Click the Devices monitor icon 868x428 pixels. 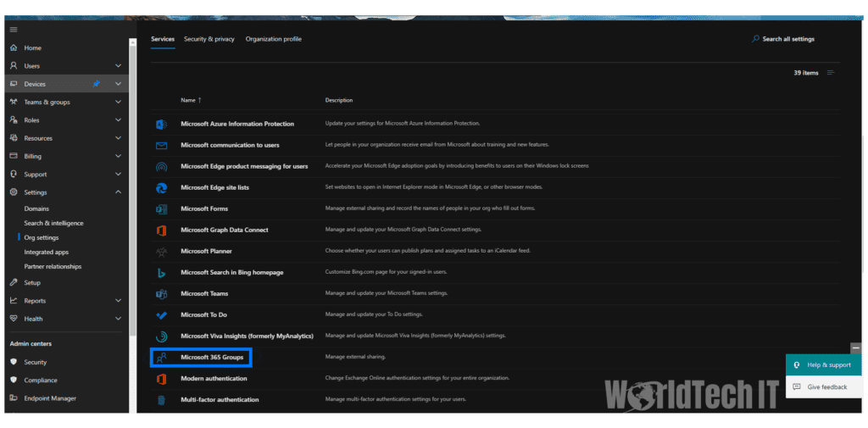[x=14, y=84]
